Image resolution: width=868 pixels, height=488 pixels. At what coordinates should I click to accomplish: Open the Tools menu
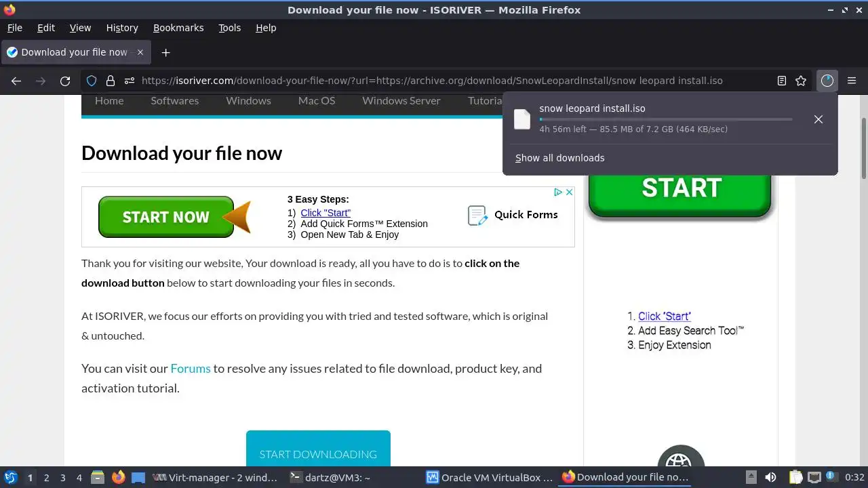point(229,28)
